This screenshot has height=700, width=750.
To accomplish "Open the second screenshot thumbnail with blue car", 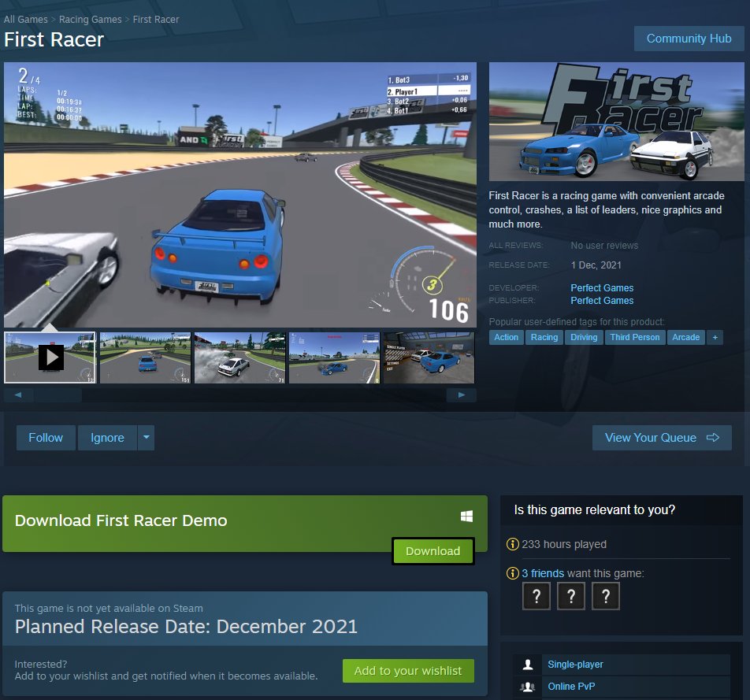I will coord(145,357).
